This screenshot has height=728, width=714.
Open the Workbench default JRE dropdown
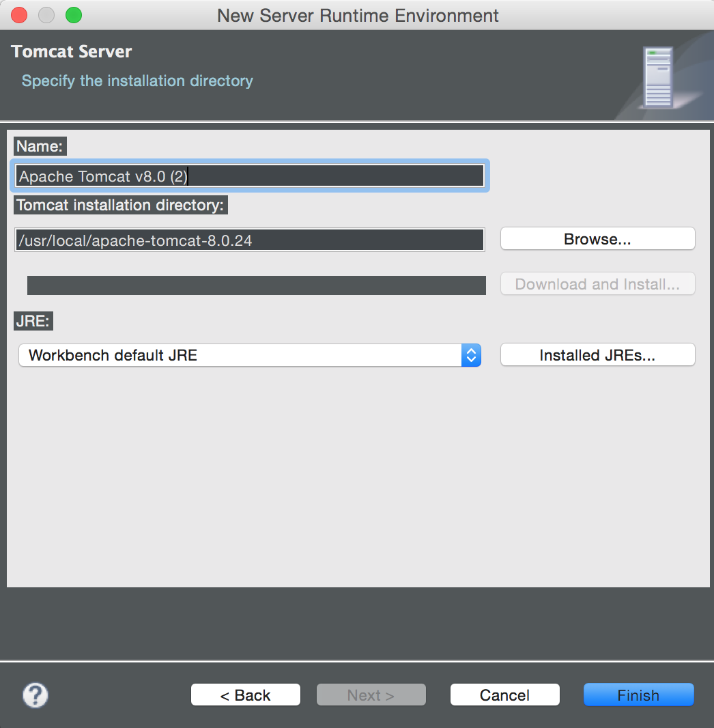[250, 355]
